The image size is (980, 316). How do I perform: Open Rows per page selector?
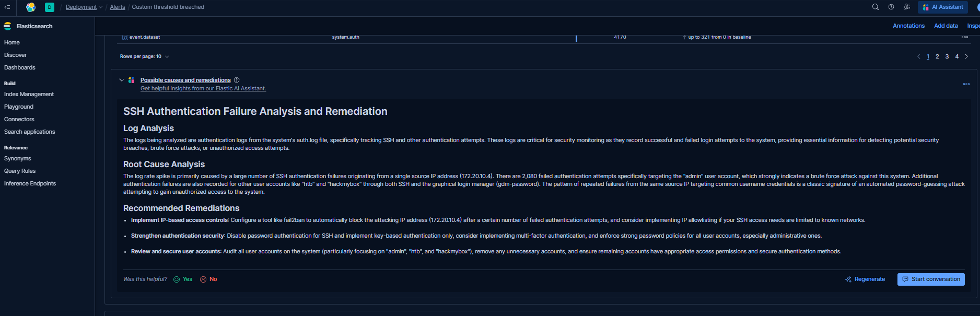pyautogui.click(x=144, y=56)
